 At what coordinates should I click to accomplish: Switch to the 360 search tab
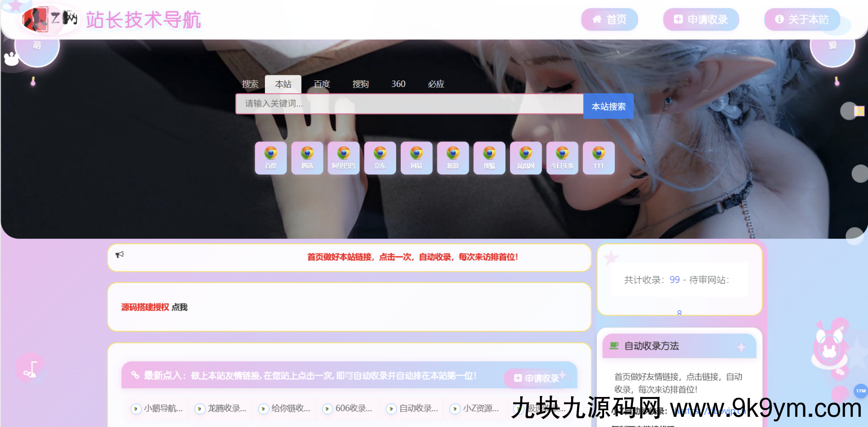(398, 84)
